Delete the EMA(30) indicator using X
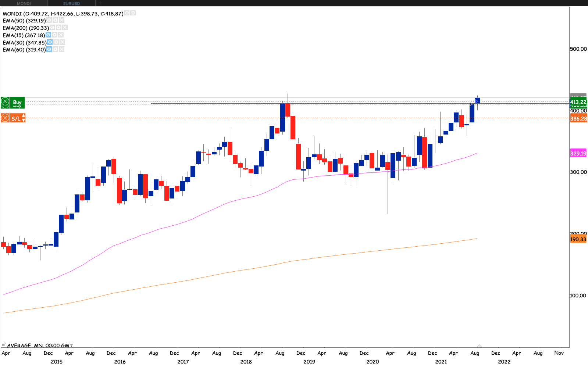The height and width of the screenshot is (365, 588). 62,42
